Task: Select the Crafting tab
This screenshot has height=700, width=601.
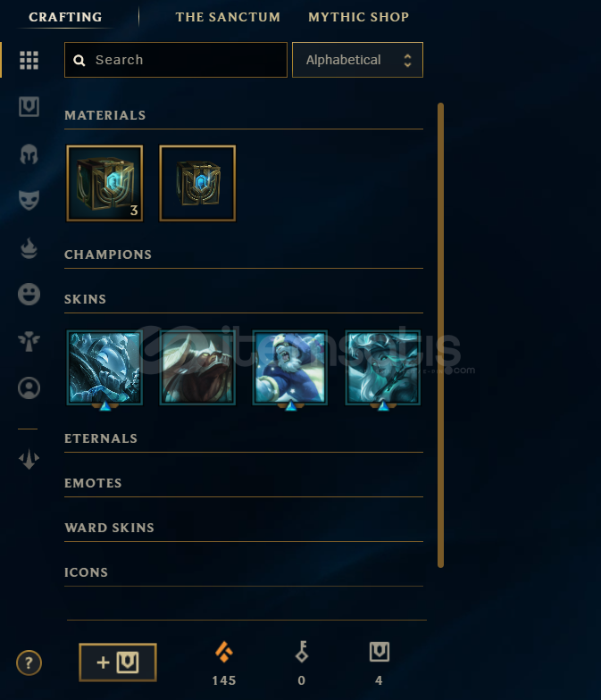Action: [65, 17]
